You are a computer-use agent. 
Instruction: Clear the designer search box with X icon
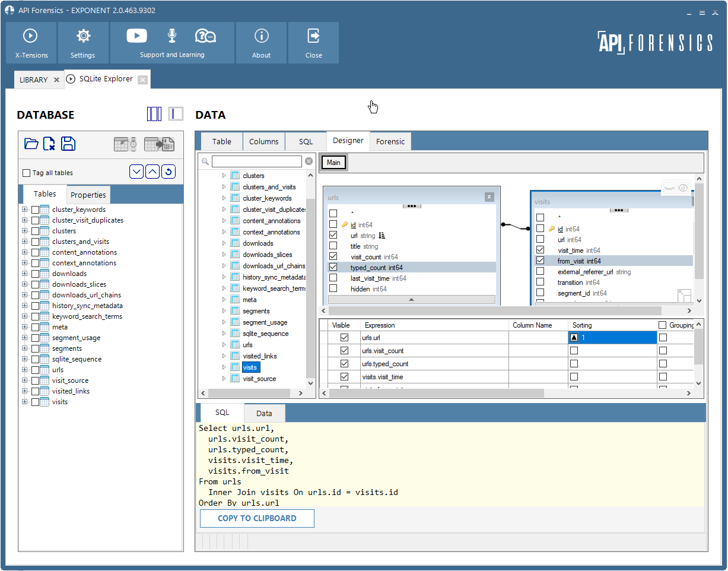tap(309, 161)
